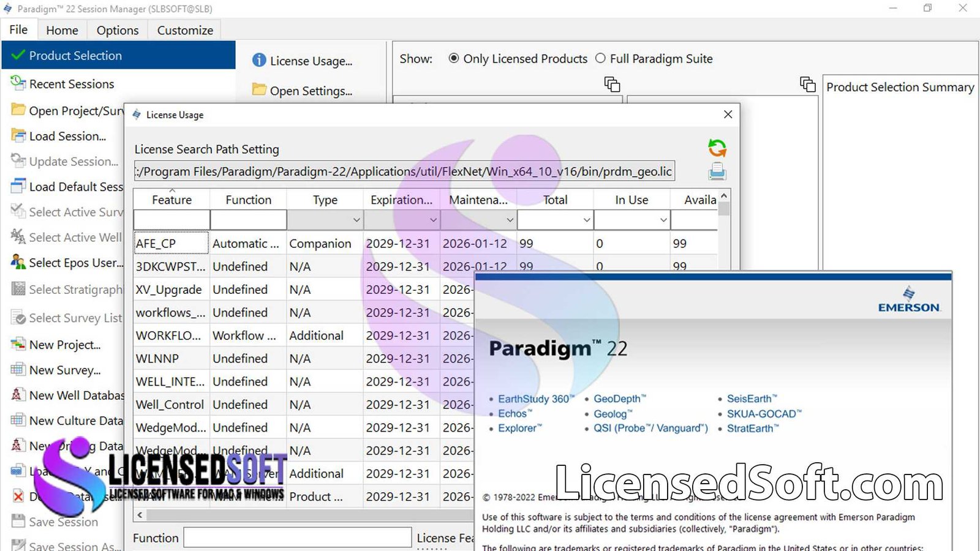The height and width of the screenshot is (551, 980).
Task: Click the Function input at dialog bottom
Action: click(298, 538)
